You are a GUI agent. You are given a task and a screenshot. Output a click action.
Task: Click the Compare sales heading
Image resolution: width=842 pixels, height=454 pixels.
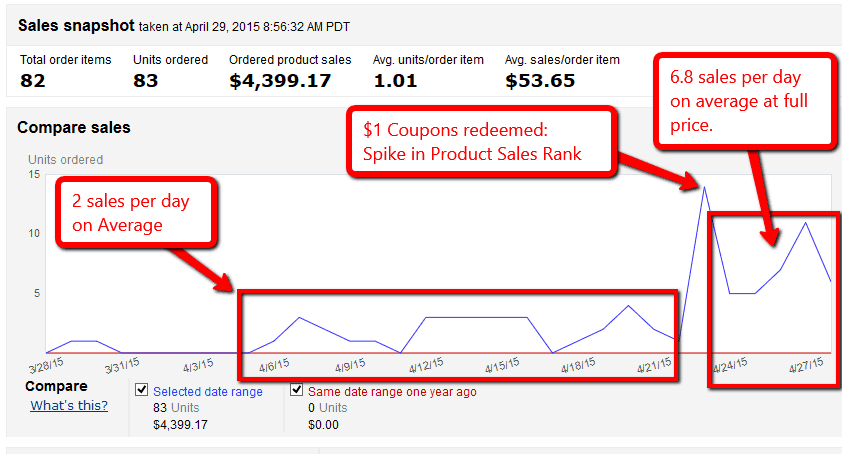coord(74,127)
